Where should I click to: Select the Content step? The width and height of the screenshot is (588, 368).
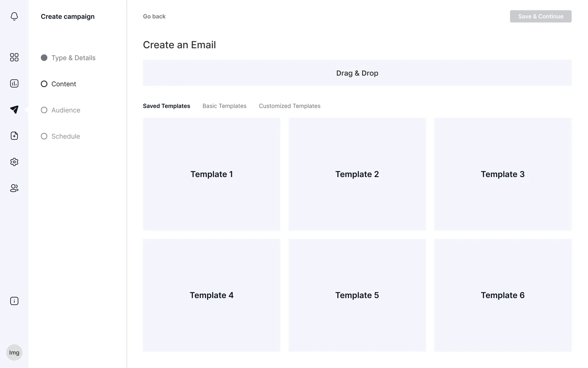(x=58, y=84)
